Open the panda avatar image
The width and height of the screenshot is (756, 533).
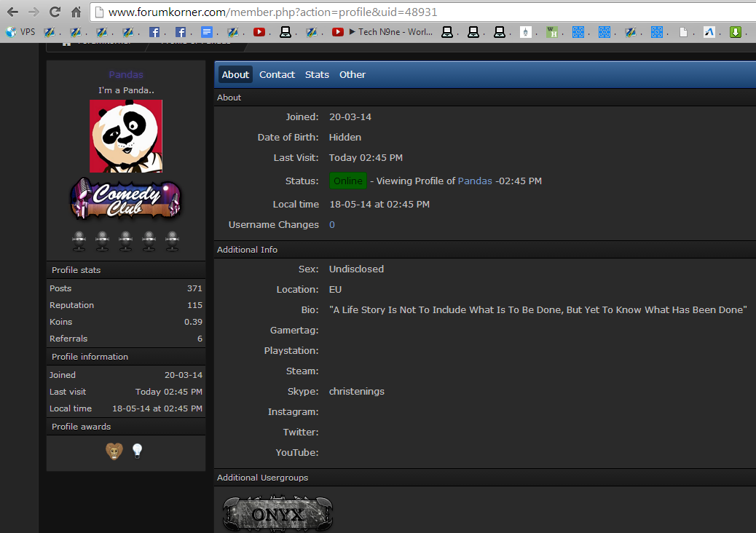click(126, 136)
